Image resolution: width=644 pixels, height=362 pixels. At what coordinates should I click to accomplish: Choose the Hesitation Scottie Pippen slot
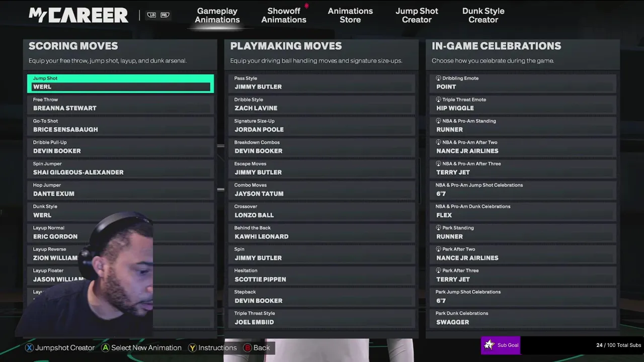pos(322,276)
